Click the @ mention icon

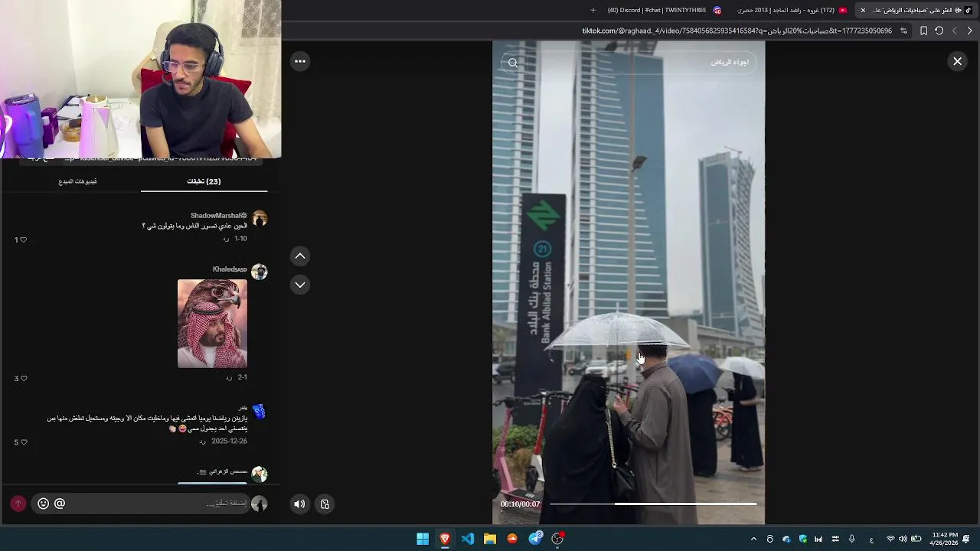(x=60, y=504)
